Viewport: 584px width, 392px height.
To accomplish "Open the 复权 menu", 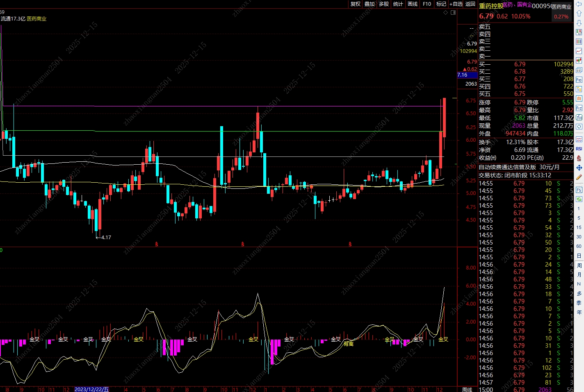I will [356, 4].
